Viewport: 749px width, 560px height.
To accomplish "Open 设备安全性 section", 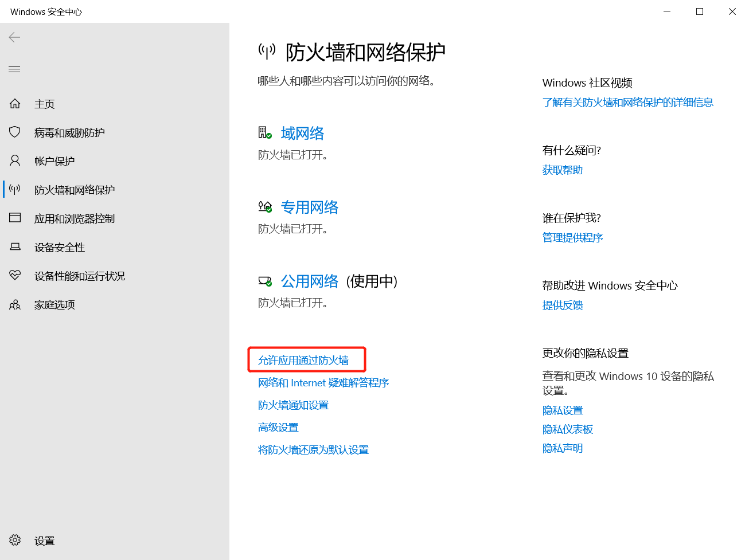I will pyautogui.click(x=60, y=247).
